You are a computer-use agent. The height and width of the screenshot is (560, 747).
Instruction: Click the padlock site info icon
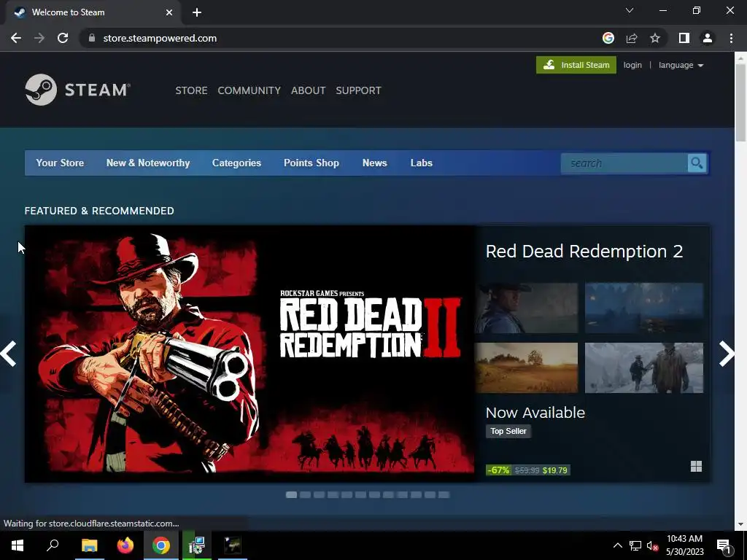[x=92, y=38]
